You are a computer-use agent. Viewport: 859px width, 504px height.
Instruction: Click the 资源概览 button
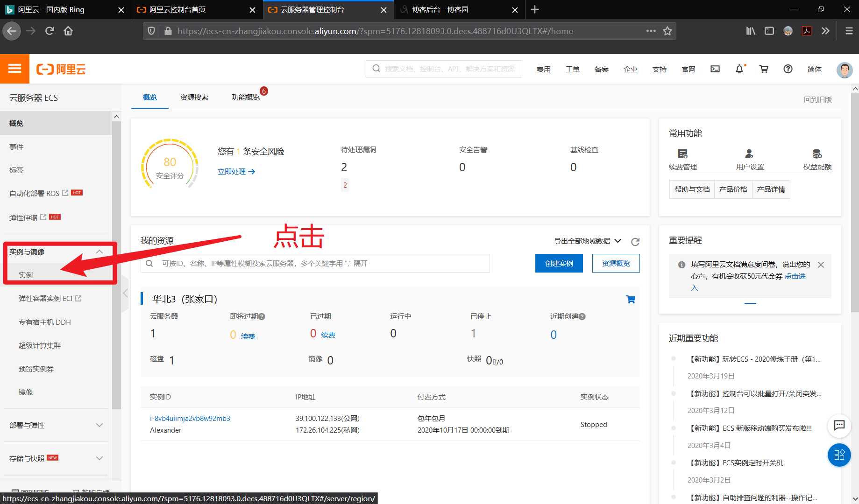pos(616,263)
